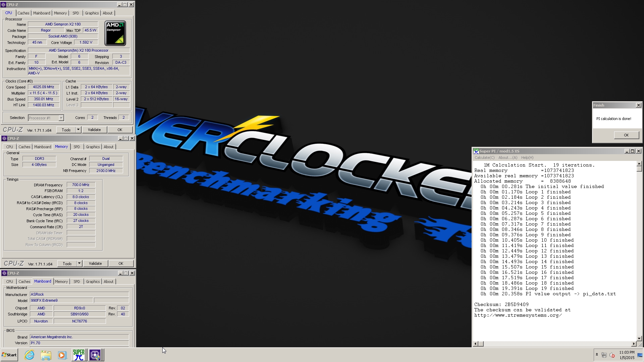Click Super PI horizontal scrollbar left arrow
The height and width of the screenshot is (362, 644).
pos(476,344)
